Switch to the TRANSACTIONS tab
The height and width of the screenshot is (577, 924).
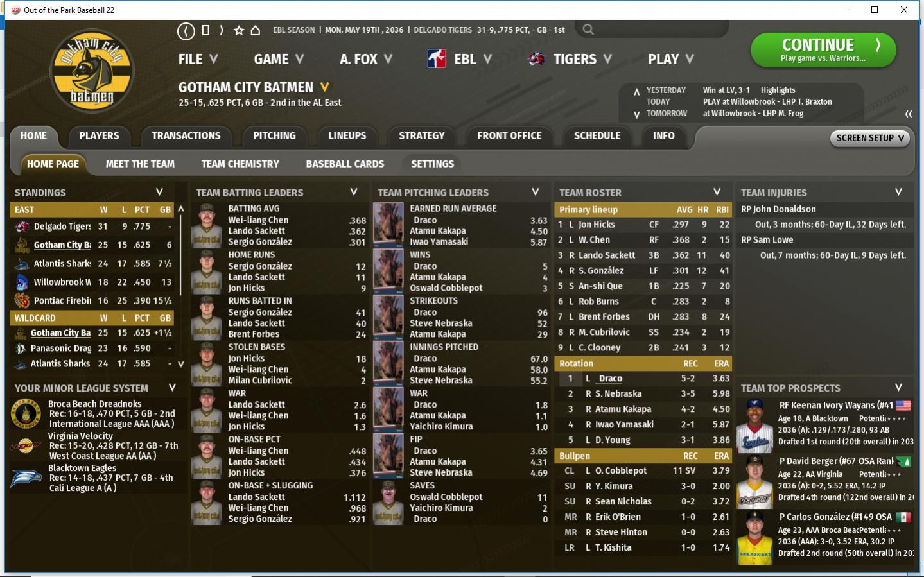click(x=186, y=136)
